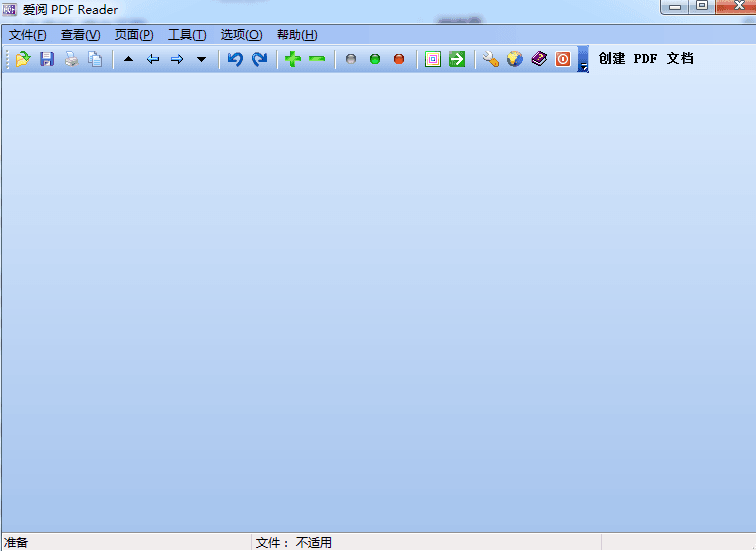The height and width of the screenshot is (551, 756).
Task: Click the green round button icon
Action: pos(375,59)
